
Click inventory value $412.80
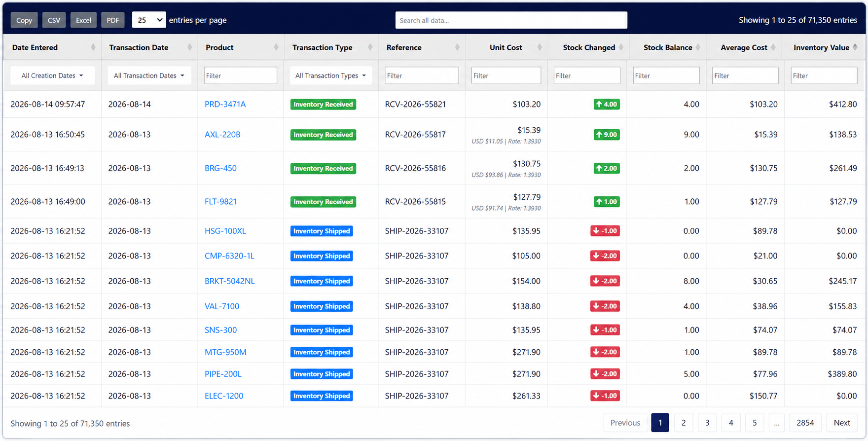tap(843, 104)
